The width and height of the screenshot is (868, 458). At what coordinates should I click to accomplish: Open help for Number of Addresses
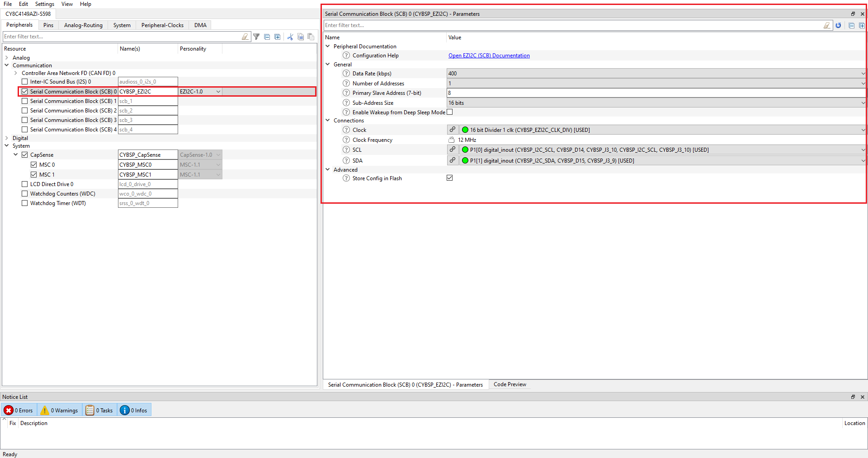pos(346,84)
